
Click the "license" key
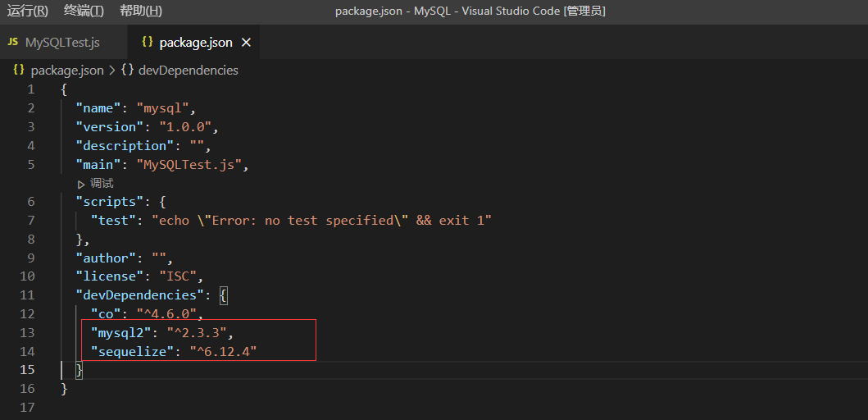110,276
